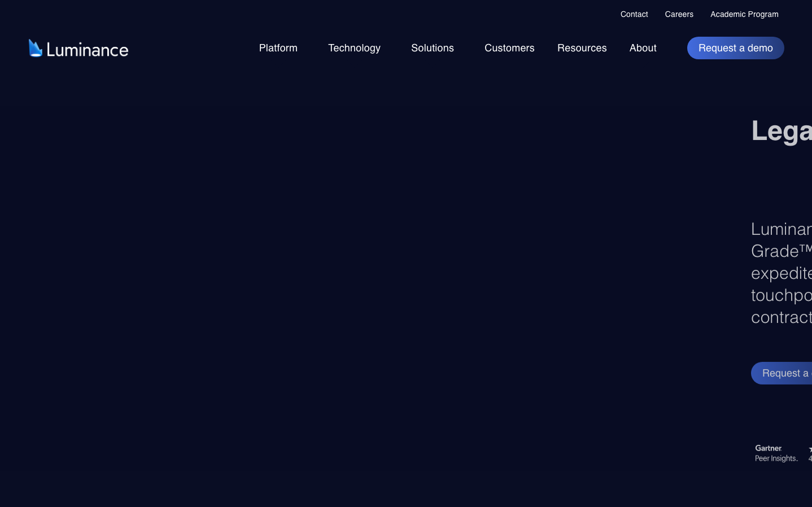Click the word 'Grade™' in hero paragraph
The width and height of the screenshot is (812, 507).
pyautogui.click(x=780, y=251)
